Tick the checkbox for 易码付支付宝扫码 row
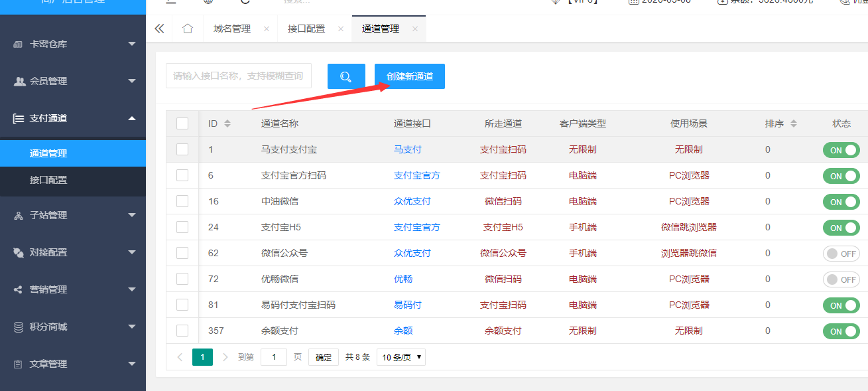This screenshot has height=391, width=868. pos(182,305)
